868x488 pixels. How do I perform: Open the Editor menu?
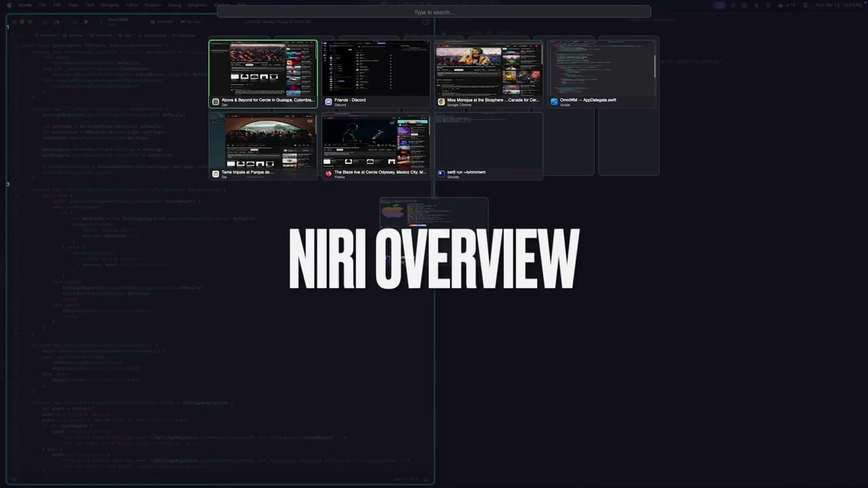(132, 5)
